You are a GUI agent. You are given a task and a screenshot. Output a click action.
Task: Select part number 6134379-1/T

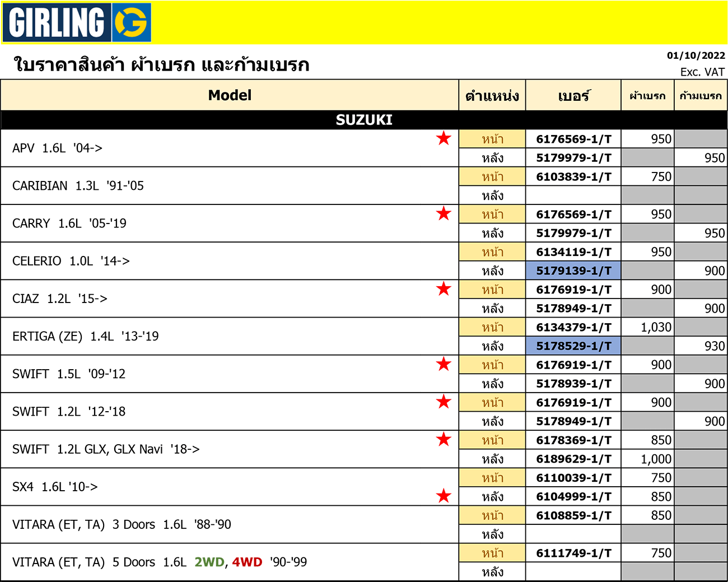(x=573, y=327)
